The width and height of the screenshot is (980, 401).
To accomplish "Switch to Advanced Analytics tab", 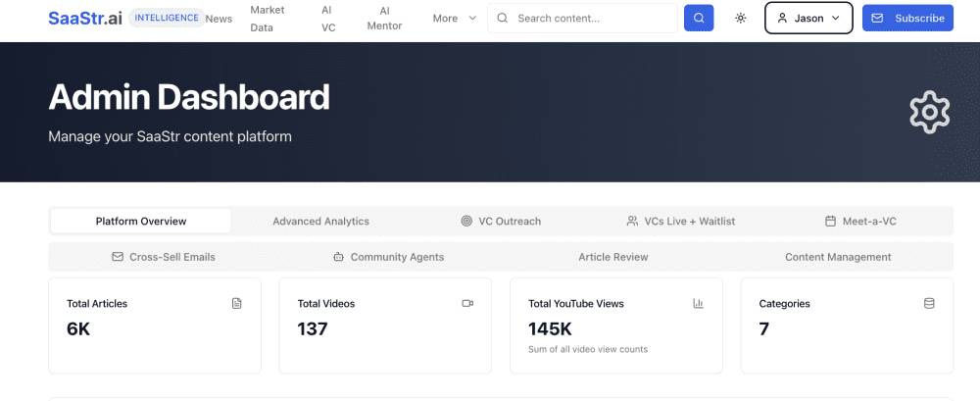I will tap(320, 221).
